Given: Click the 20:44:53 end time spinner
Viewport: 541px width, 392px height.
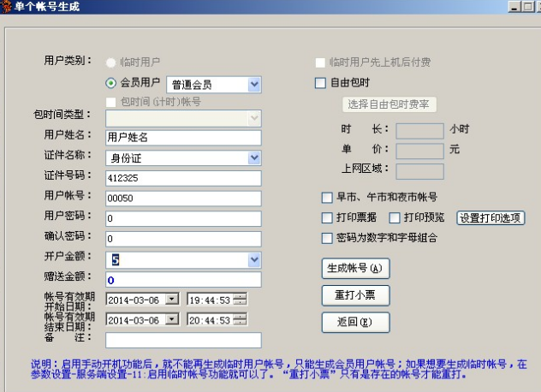Looking at the screenshot, I should tap(241, 319).
